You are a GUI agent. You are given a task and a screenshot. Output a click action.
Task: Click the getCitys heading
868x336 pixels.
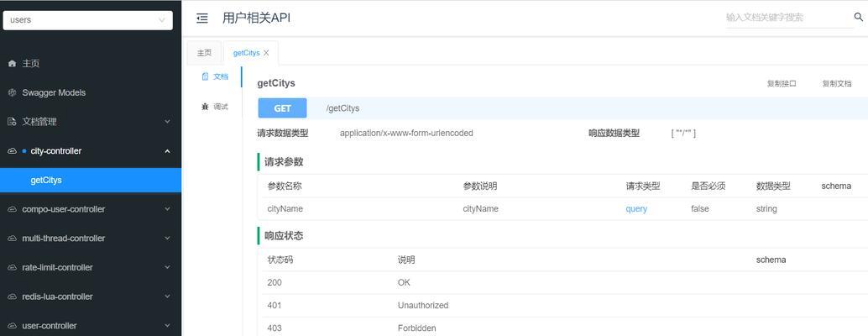click(x=276, y=84)
